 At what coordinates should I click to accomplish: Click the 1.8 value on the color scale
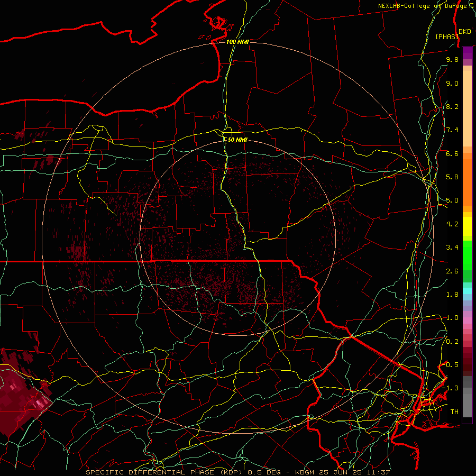(452, 295)
